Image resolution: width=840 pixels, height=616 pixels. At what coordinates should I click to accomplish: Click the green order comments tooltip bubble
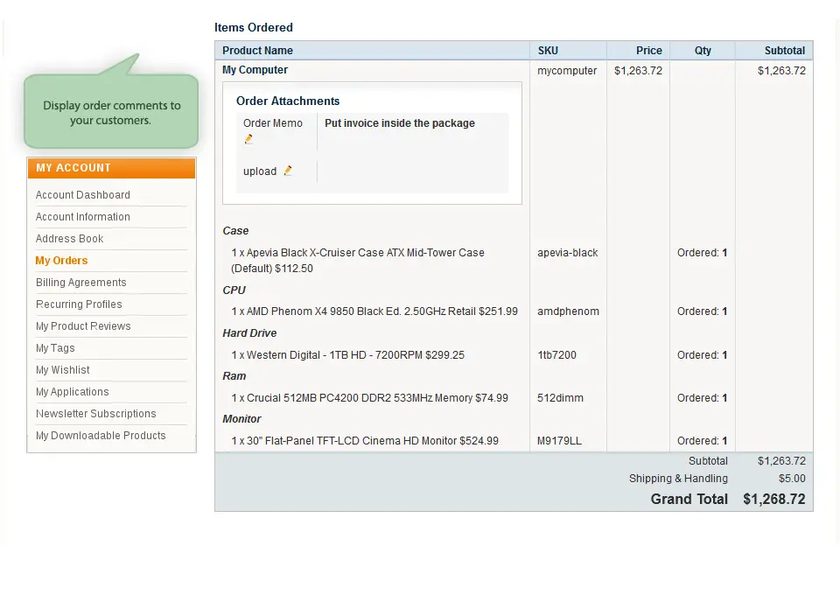click(112, 112)
